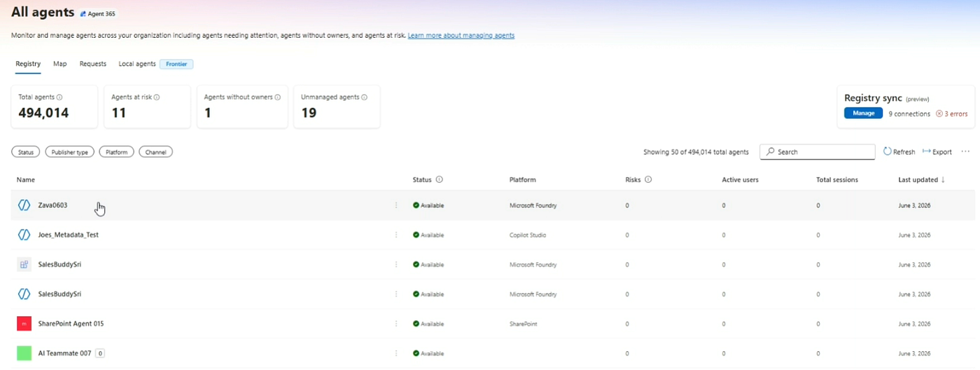Viewport: 980px width, 370px height.
Task: Click the red SharePoint Agent 015 icon
Action: click(24, 324)
